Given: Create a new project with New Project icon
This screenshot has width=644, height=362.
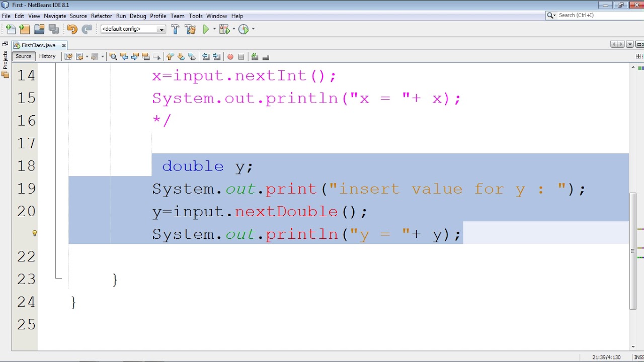Looking at the screenshot, I should (x=25, y=29).
